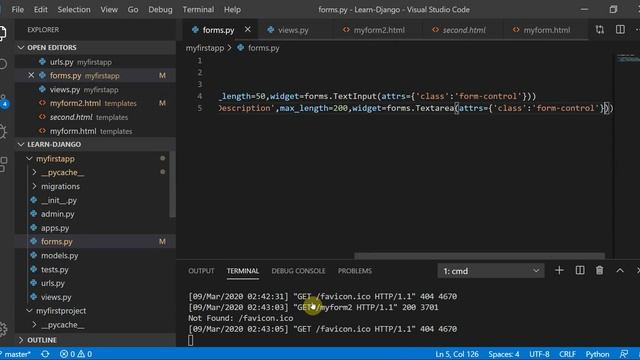Open errors and warnings count in status bar

pyautogui.click(x=76, y=354)
